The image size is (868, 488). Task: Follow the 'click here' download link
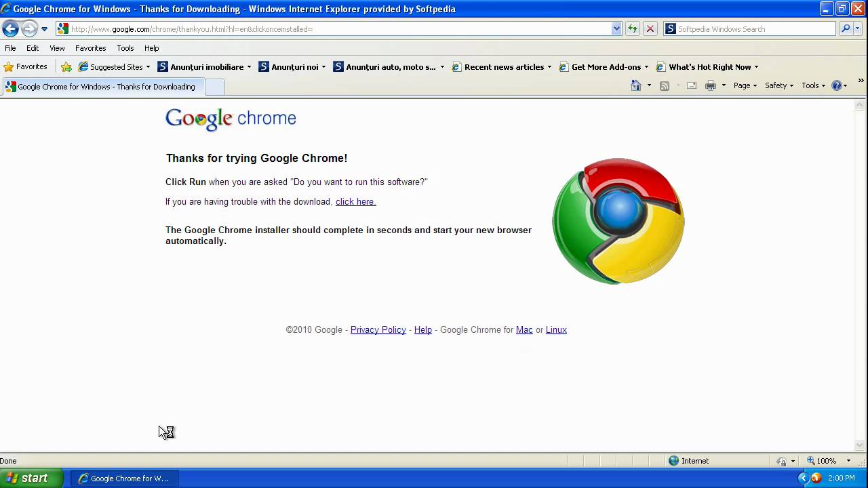(x=355, y=201)
